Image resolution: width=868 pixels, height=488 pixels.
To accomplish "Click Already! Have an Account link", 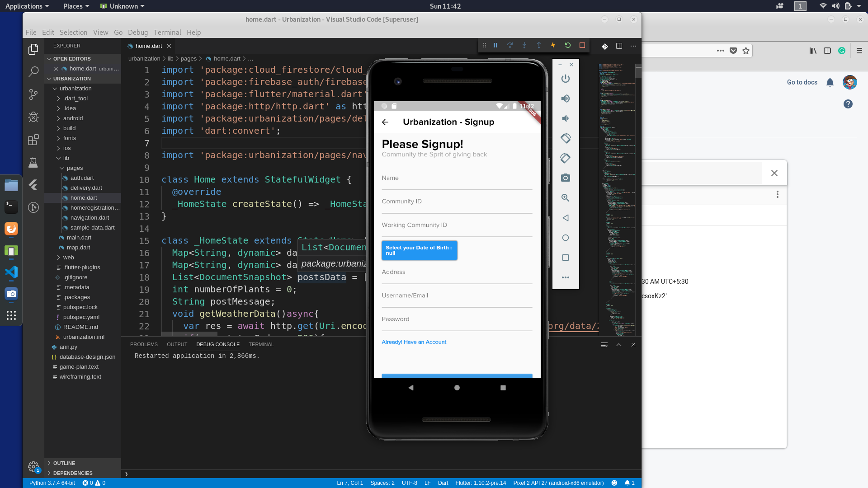I will tap(414, 342).
